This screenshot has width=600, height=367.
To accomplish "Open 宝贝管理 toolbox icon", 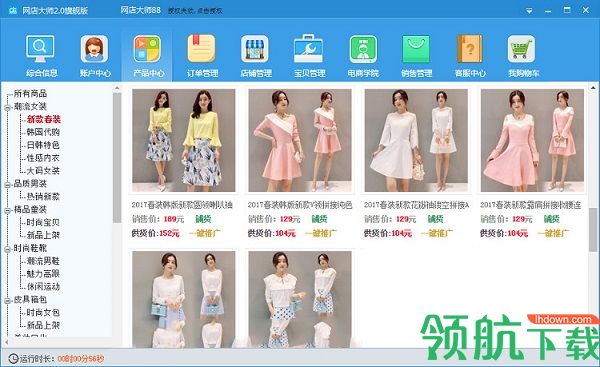I will pos(308,49).
